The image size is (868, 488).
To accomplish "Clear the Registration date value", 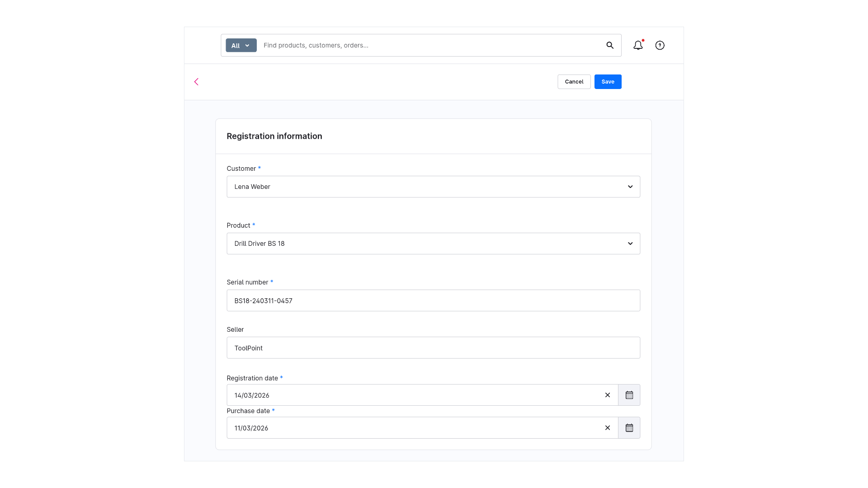I will (608, 395).
